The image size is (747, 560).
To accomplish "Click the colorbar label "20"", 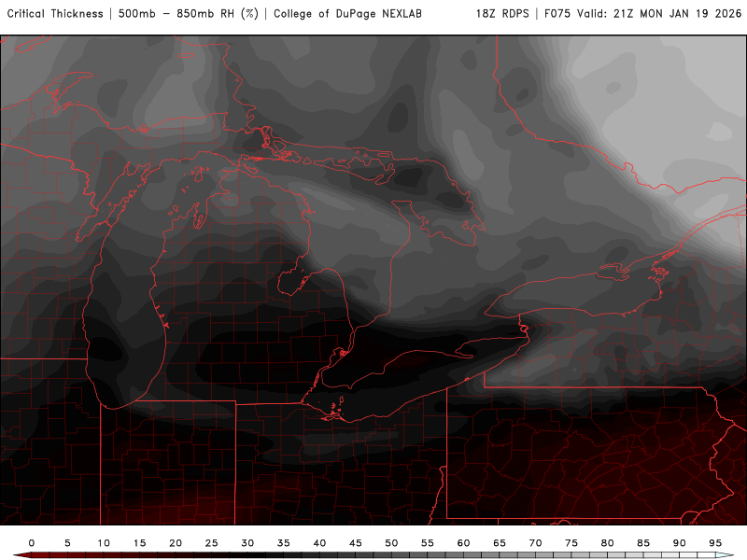I will [176, 543].
